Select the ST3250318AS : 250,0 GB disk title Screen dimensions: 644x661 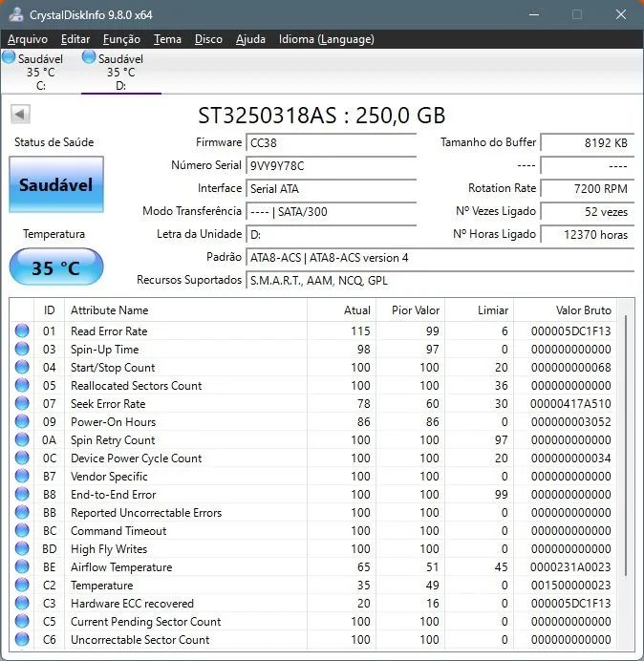322,116
